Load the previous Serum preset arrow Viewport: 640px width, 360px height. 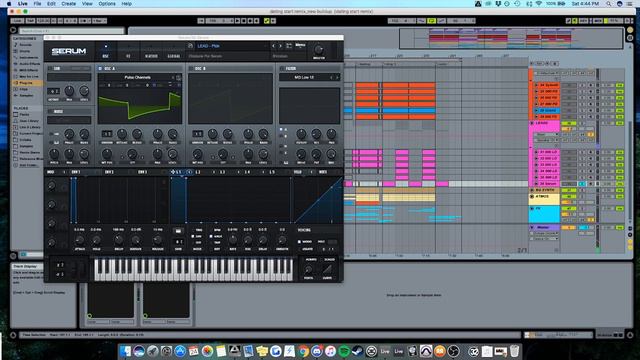273,46
